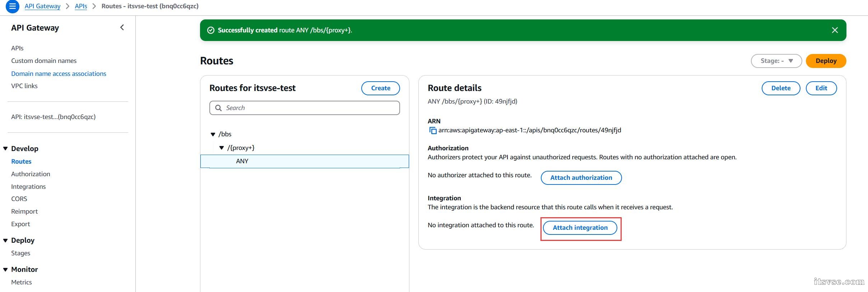Open Reimport in the sidebar
The image size is (868, 292).
pos(24,211)
